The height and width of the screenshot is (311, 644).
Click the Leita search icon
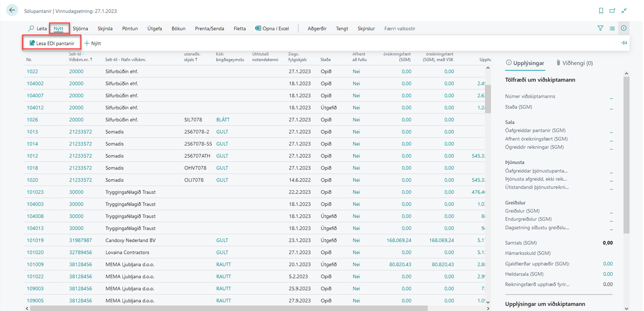click(x=31, y=28)
